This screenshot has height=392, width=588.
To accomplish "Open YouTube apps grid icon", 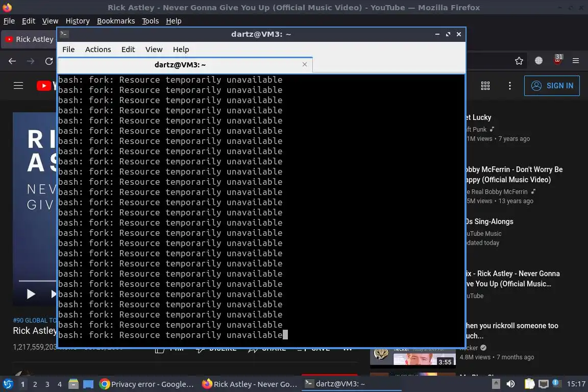I will point(485,86).
